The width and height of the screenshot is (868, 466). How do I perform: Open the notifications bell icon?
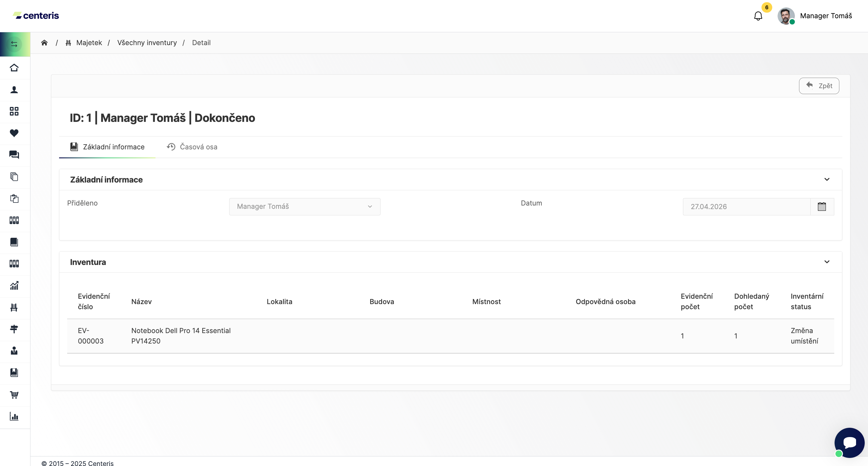[x=758, y=16]
